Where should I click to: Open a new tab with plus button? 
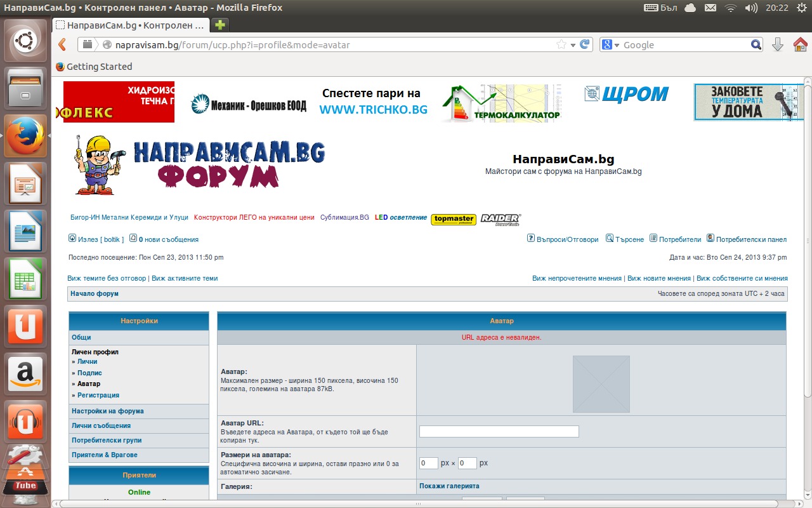220,25
